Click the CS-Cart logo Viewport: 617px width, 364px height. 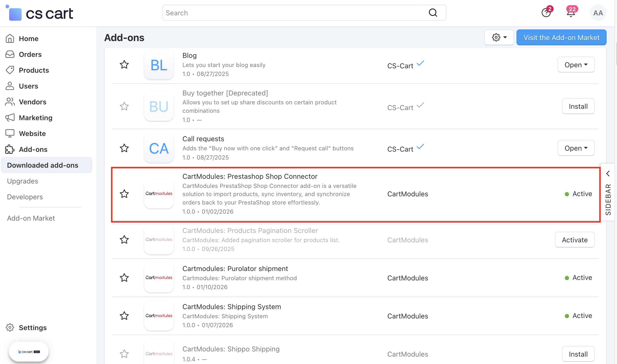[x=39, y=13]
